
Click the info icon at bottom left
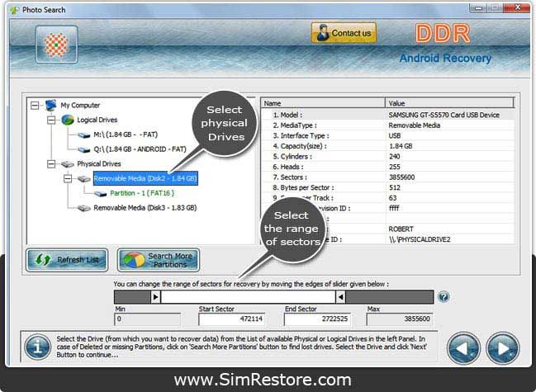click(38, 347)
